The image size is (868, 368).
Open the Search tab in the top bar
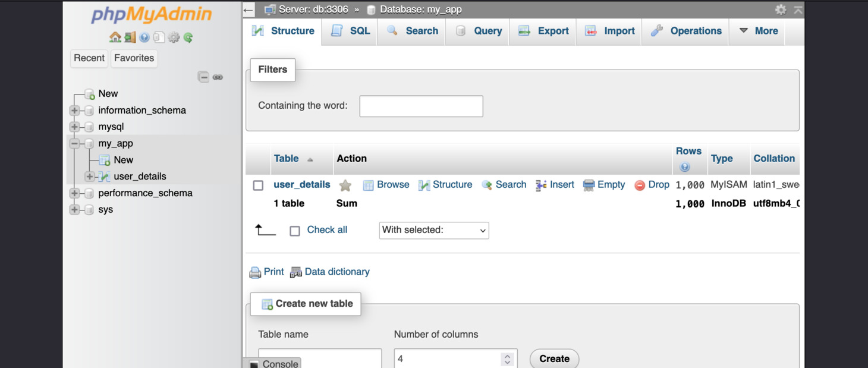pyautogui.click(x=412, y=31)
